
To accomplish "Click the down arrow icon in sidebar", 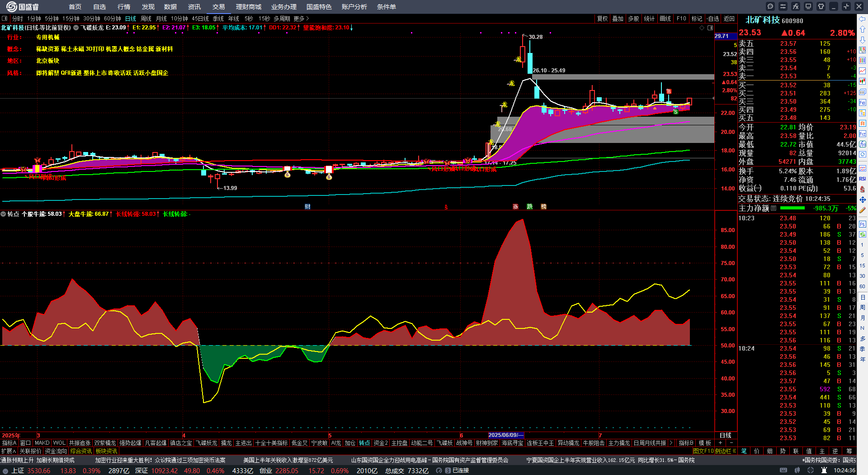I will (x=863, y=40).
